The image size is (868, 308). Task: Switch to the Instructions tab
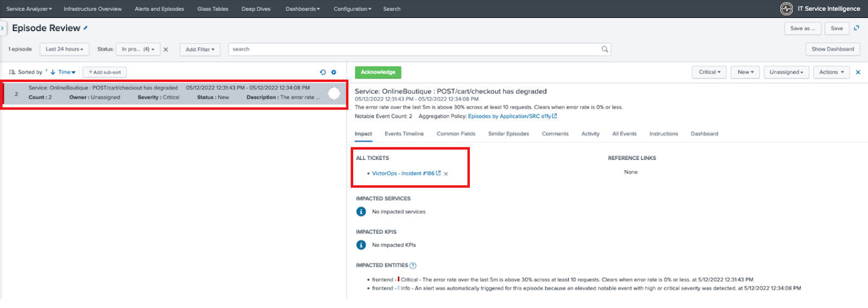pos(663,134)
